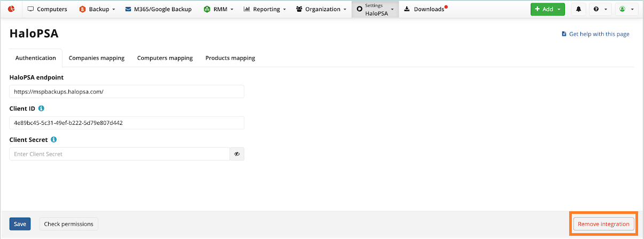Click Get help with this page link
Viewport: 644px width, 239px height.
pyautogui.click(x=595, y=34)
